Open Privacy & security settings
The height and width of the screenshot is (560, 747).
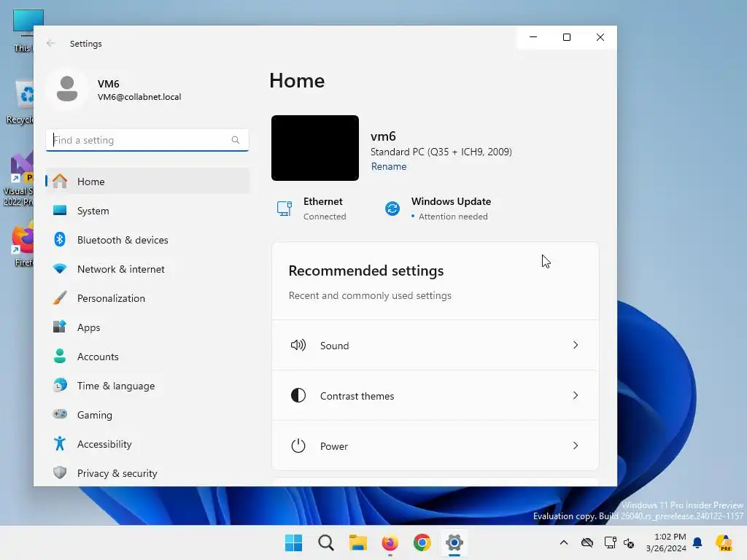[x=147, y=472]
